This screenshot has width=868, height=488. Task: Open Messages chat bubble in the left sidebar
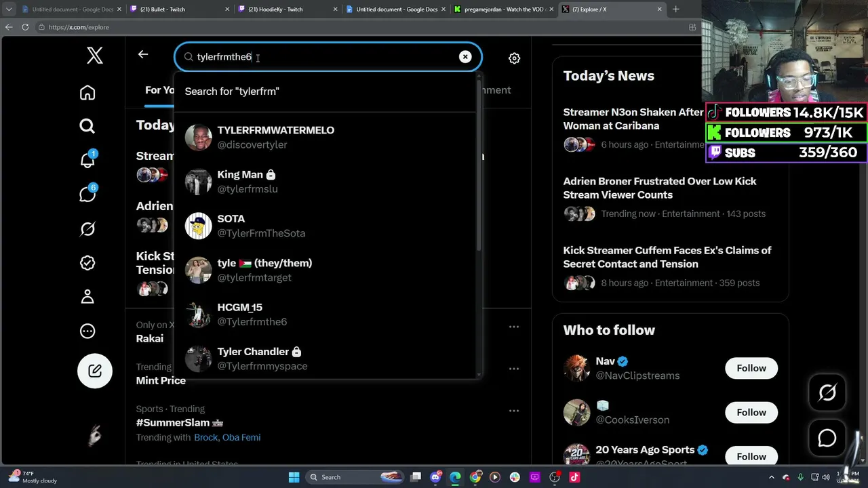87,194
